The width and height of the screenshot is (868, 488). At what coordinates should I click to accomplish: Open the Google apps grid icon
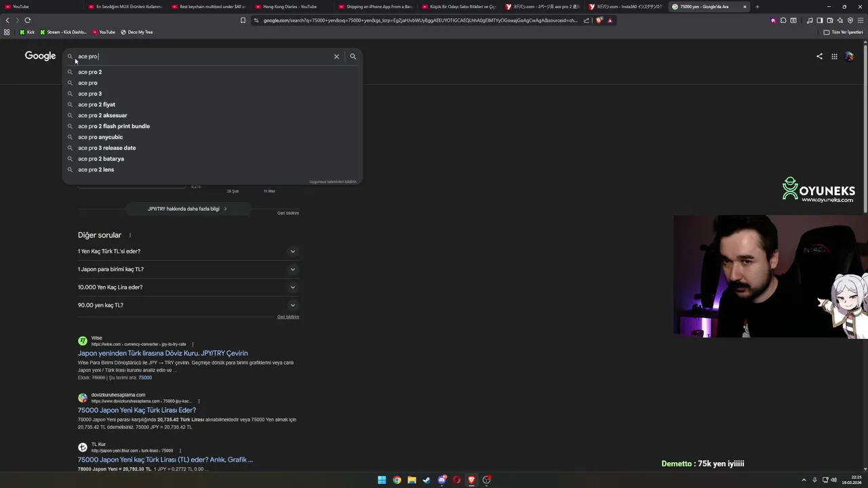tap(834, 56)
